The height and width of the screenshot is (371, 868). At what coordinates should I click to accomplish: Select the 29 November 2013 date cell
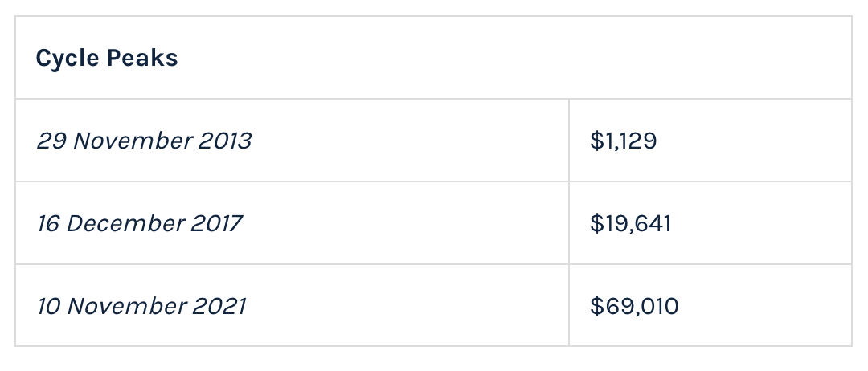click(144, 141)
